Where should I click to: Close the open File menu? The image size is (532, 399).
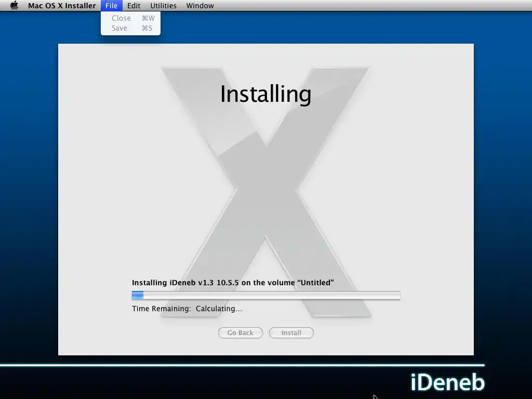click(111, 5)
